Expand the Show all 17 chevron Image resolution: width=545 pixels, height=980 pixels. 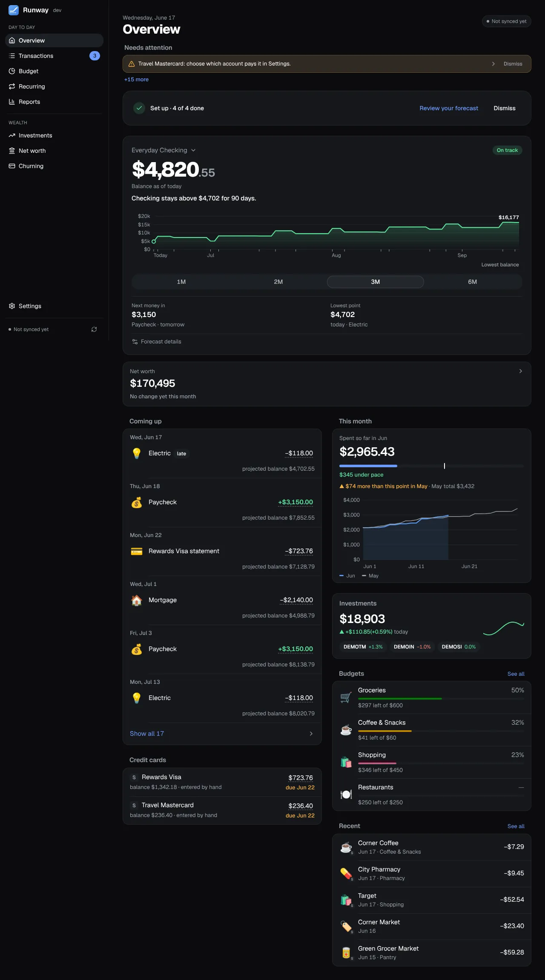click(x=311, y=734)
